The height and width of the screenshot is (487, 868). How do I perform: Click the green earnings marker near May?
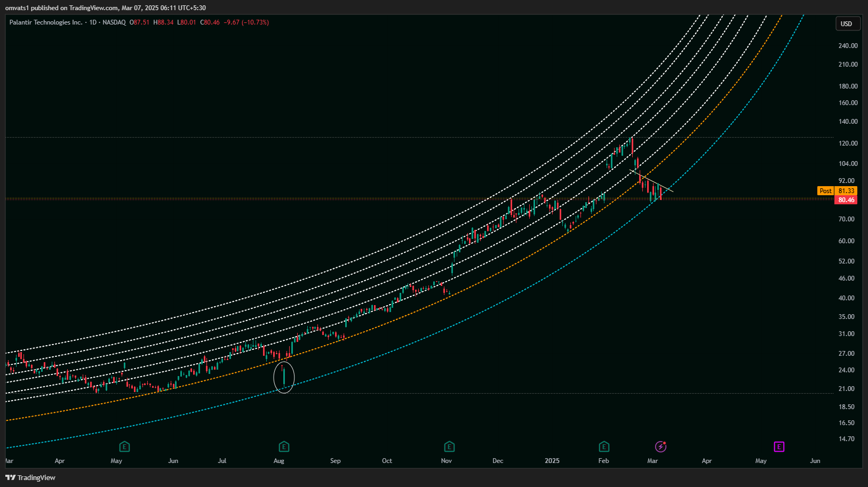click(x=124, y=446)
